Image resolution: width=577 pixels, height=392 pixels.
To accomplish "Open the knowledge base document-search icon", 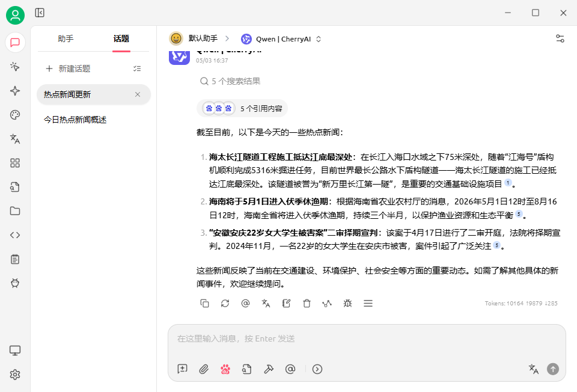I will click(15, 187).
